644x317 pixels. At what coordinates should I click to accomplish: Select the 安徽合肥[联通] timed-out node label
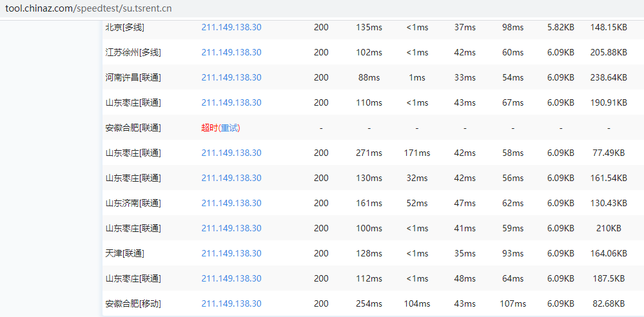(x=133, y=128)
